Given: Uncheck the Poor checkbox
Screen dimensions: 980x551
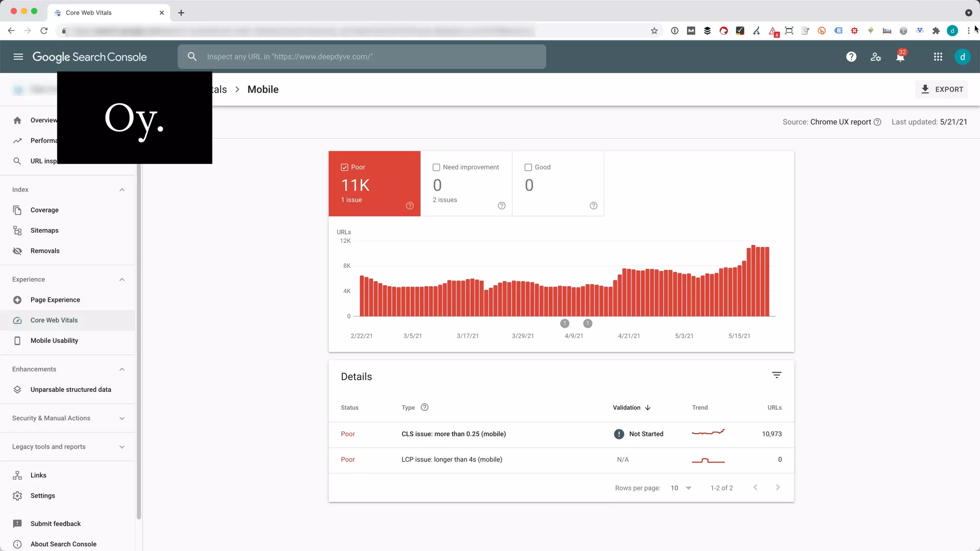Looking at the screenshot, I should click(345, 167).
